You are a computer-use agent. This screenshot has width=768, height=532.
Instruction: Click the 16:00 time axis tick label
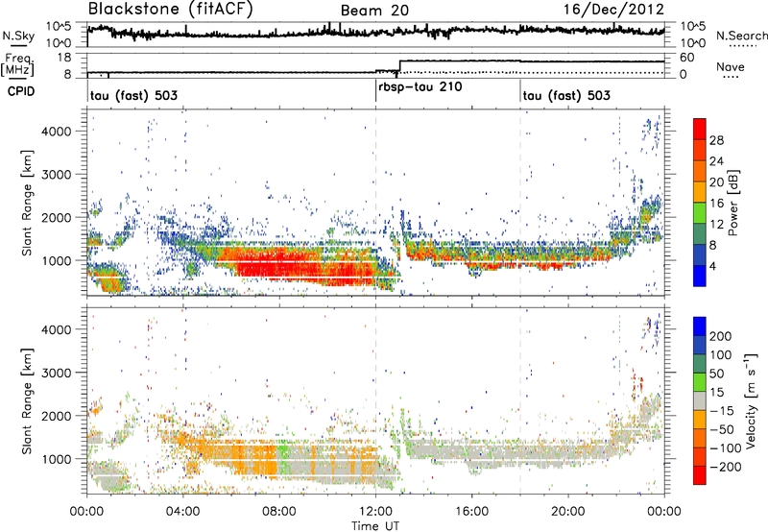coord(471,512)
